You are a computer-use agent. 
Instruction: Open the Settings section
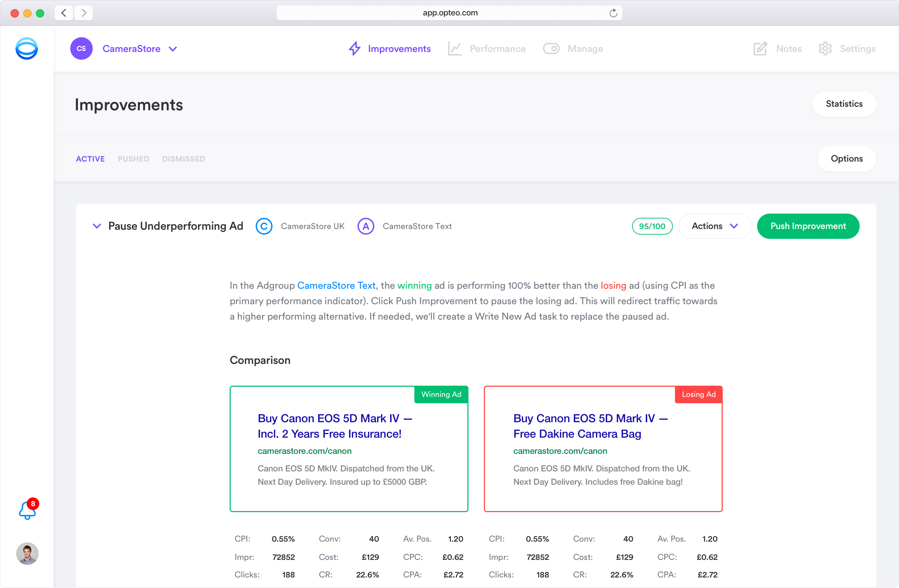(x=858, y=49)
